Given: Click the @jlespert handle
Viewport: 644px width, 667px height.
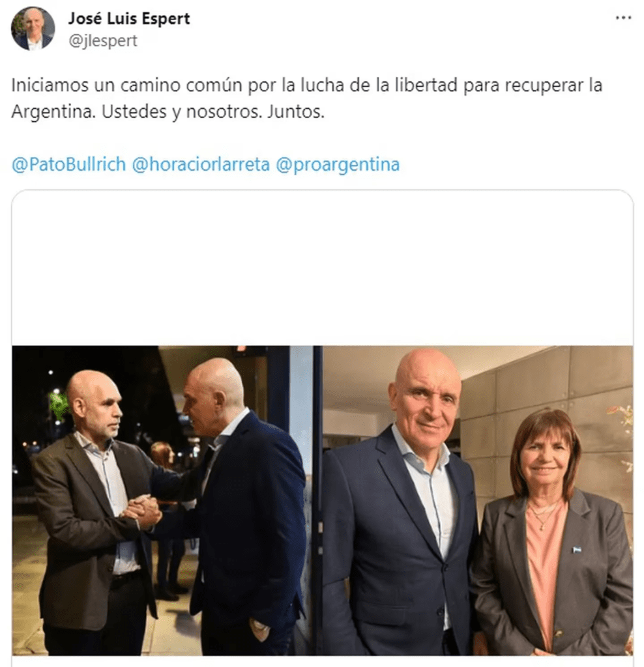Looking at the screenshot, I should 103,41.
